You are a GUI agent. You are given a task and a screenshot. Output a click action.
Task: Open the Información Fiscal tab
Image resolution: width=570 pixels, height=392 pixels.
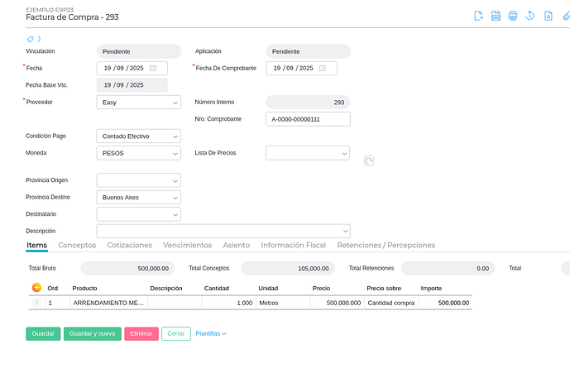(293, 246)
